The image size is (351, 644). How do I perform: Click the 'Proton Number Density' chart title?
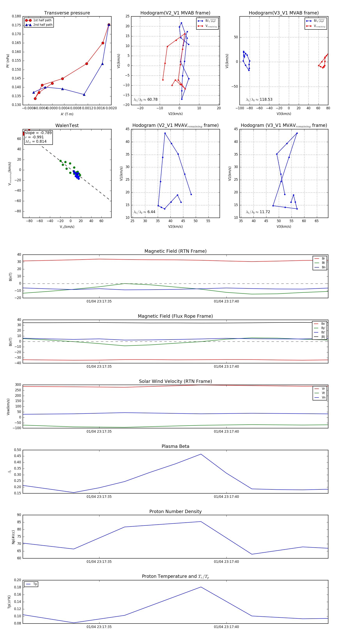(x=175, y=511)
